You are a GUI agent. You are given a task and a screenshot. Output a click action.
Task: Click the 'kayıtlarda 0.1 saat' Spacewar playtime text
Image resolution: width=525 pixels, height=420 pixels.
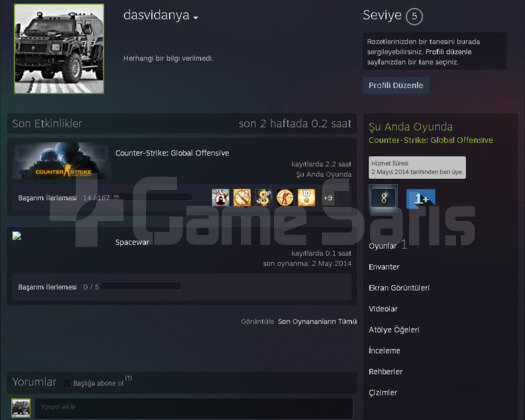point(321,253)
